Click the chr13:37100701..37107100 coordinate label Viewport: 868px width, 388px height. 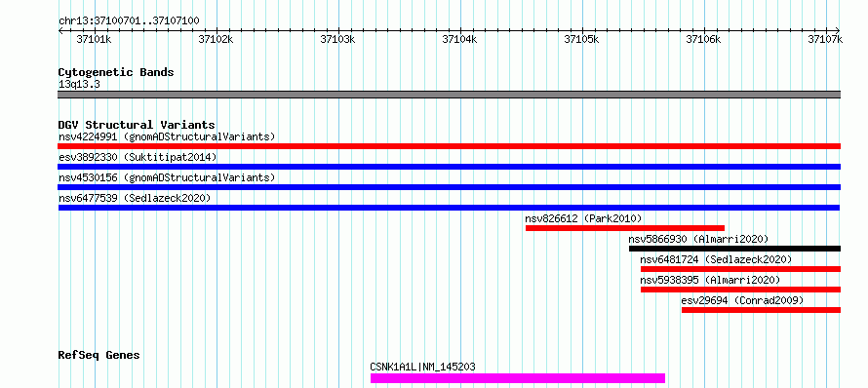[x=129, y=21]
